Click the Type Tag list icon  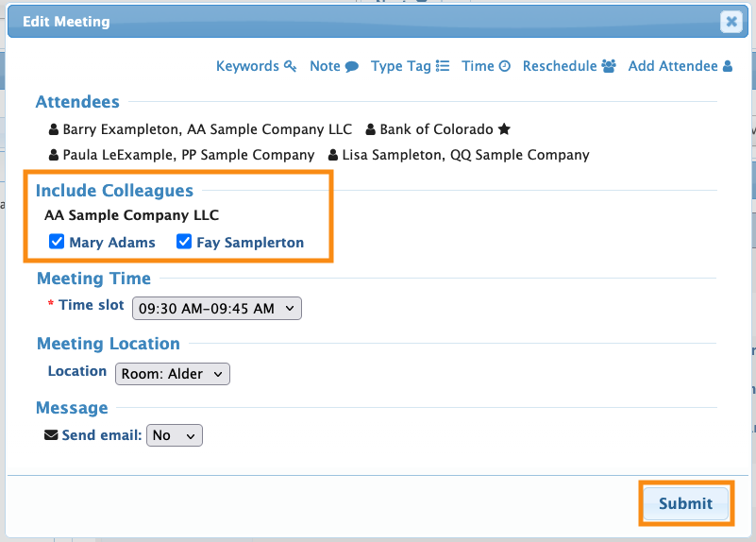(x=443, y=66)
